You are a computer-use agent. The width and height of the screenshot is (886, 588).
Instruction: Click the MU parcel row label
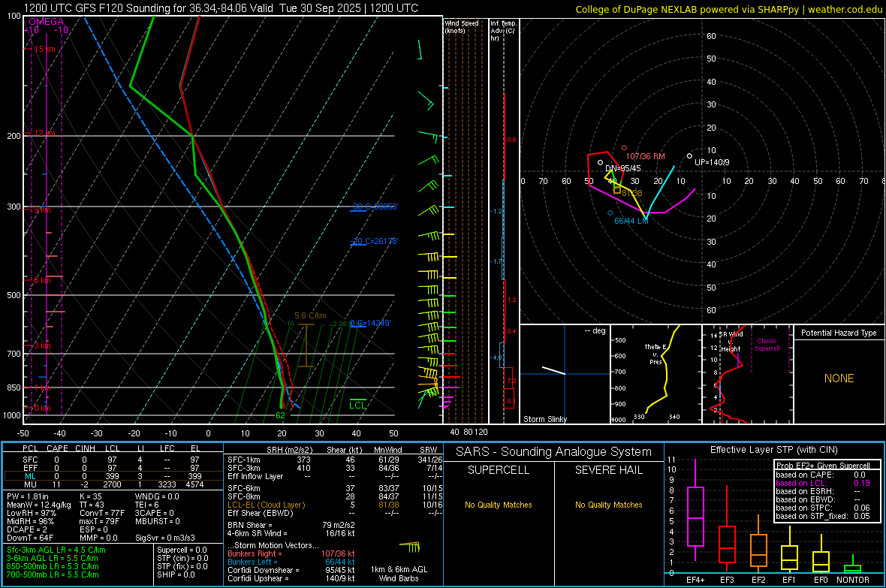coord(30,484)
